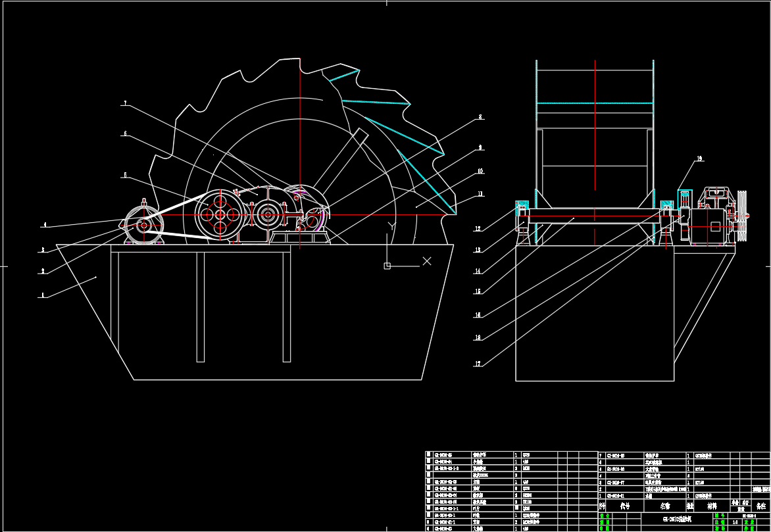771x532 pixels.
Task: Pick callout number 5 label
Action: pyautogui.click(x=125, y=176)
